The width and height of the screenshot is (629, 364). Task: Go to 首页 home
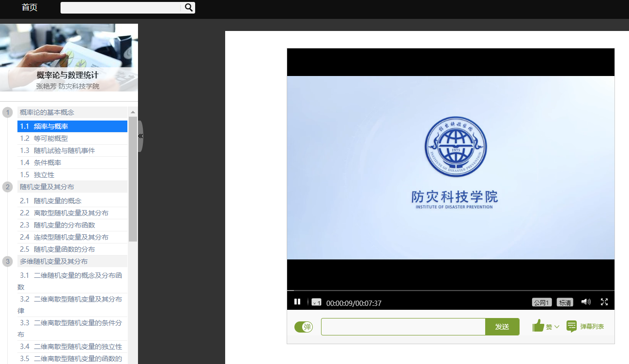[x=30, y=7]
